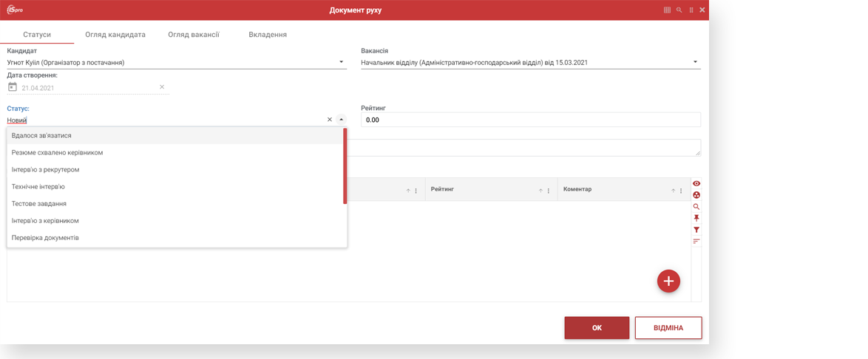Expand the Кандидат dropdown arrow
This screenshot has height=359, width=868.
coord(342,62)
